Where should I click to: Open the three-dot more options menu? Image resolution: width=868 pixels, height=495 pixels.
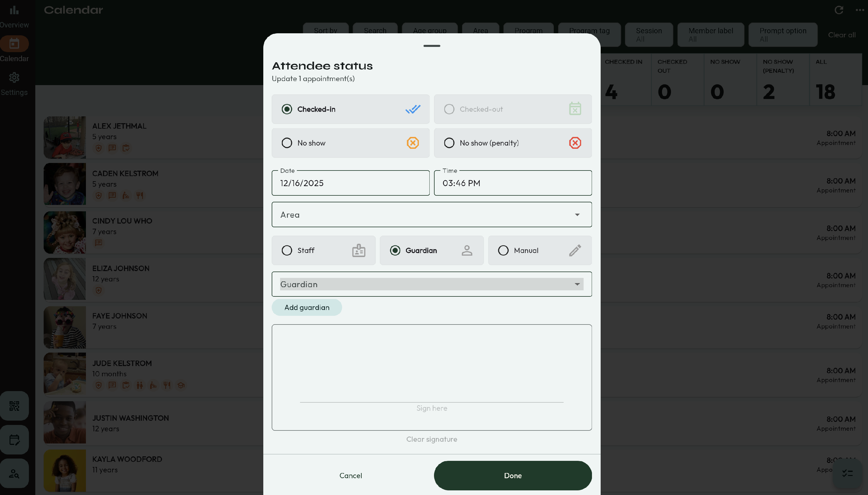[x=860, y=10]
